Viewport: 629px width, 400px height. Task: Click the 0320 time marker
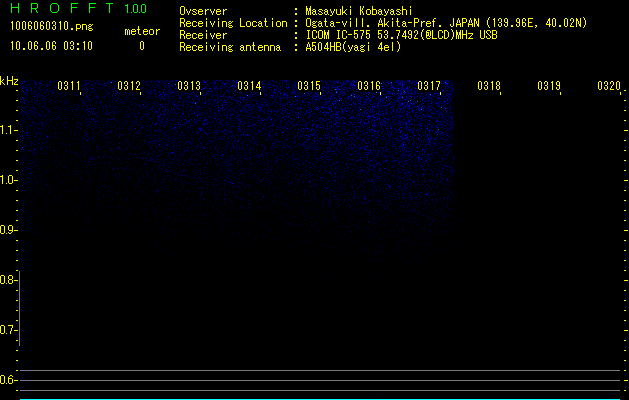click(609, 86)
